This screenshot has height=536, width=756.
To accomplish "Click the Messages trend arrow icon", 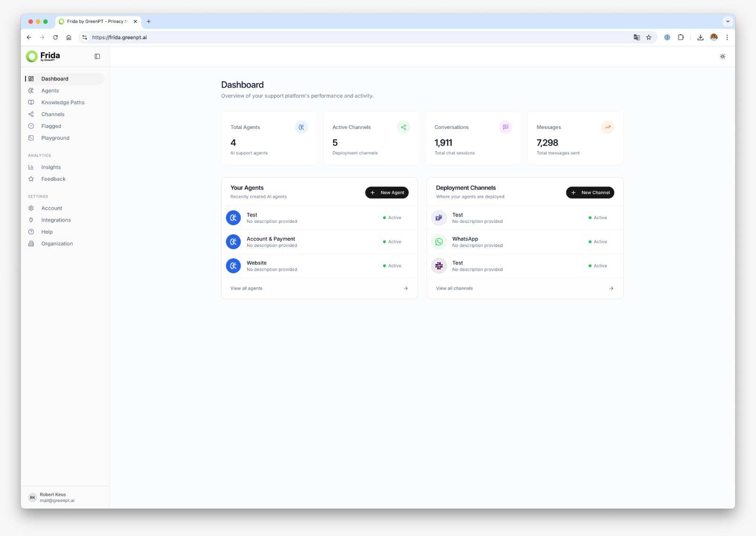I will click(607, 127).
